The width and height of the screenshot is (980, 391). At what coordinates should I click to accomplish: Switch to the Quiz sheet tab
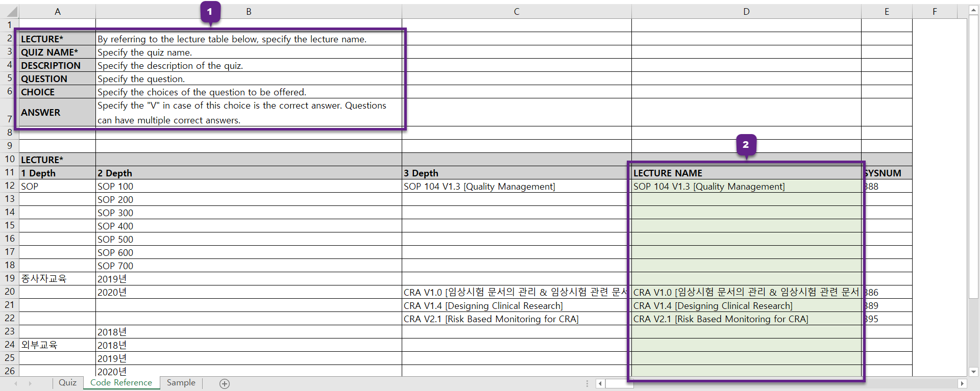coord(67,383)
